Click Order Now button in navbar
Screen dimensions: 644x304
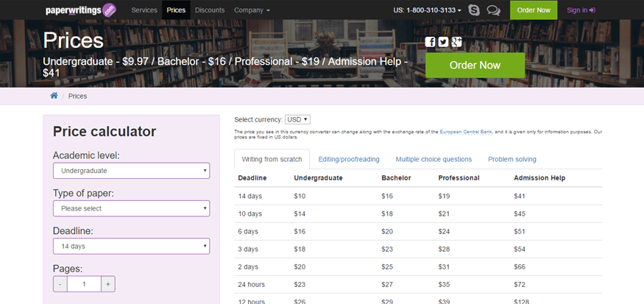coord(534,10)
